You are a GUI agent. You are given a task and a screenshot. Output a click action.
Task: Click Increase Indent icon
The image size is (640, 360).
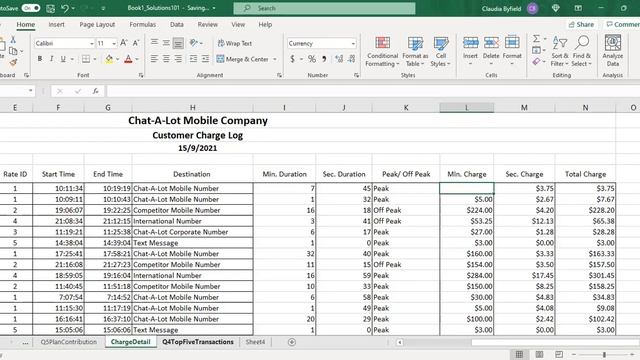(205, 59)
